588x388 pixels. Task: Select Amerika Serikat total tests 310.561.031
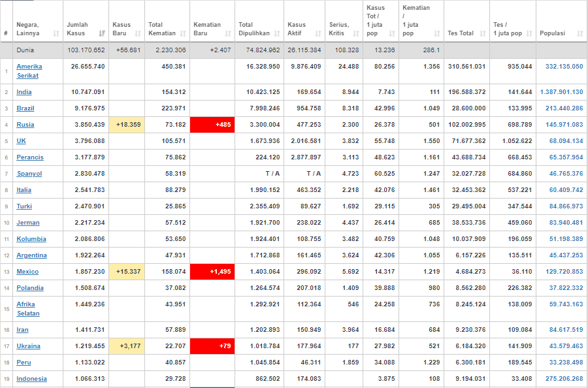point(466,67)
